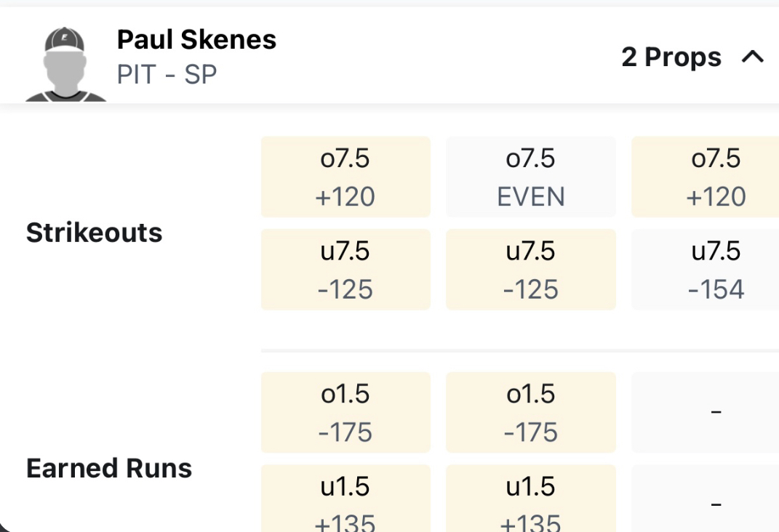This screenshot has width=779, height=532.
Task: Pick first-column Strikeouts u7.5 -125
Action: coord(345,270)
